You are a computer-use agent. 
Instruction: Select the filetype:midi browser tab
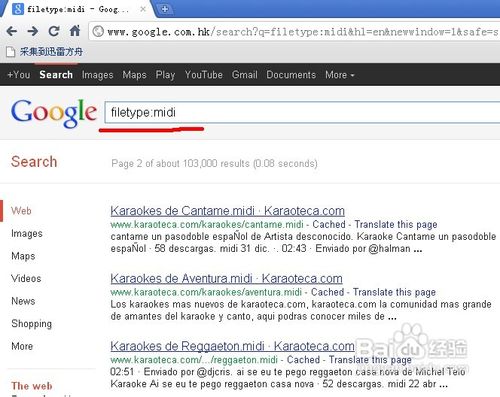pyautogui.click(x=78, y=9)
